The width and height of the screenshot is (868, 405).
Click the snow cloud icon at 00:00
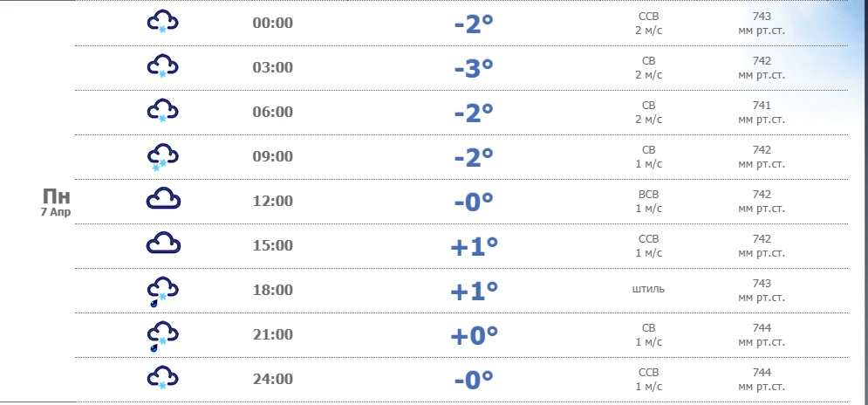tap(162, 23)
